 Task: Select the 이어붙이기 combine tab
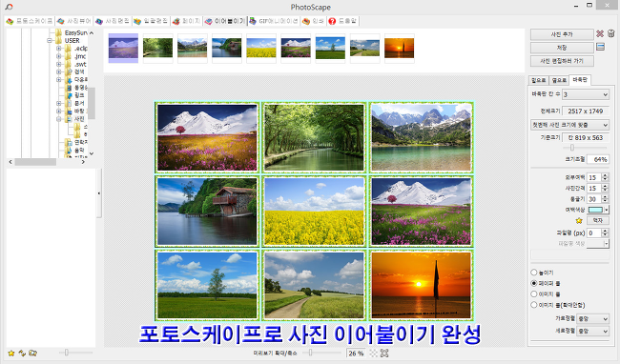[225, 21]
